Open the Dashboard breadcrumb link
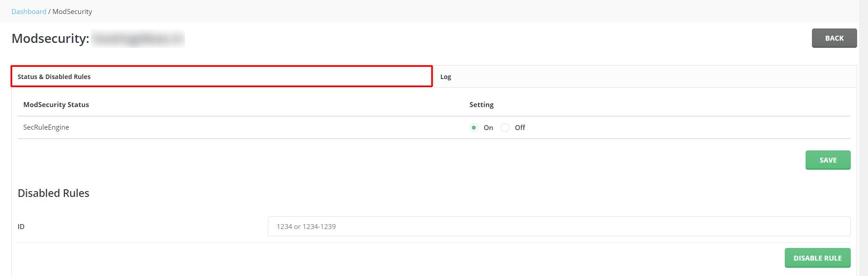The image size is (868, 276). tap(28, 12)
